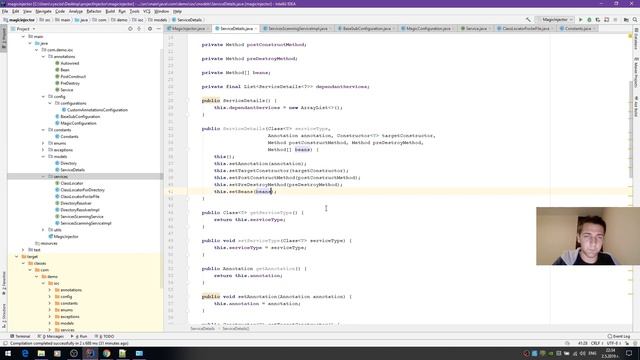Expand the test folder
Screen dimensions: 640x360
(23, 250)
